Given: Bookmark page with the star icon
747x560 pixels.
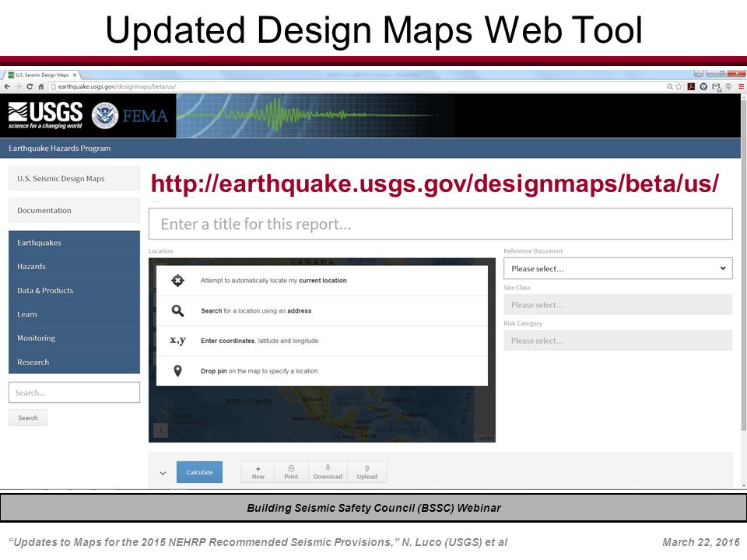Looking at the screenshot, I should (x=679, y=86).
